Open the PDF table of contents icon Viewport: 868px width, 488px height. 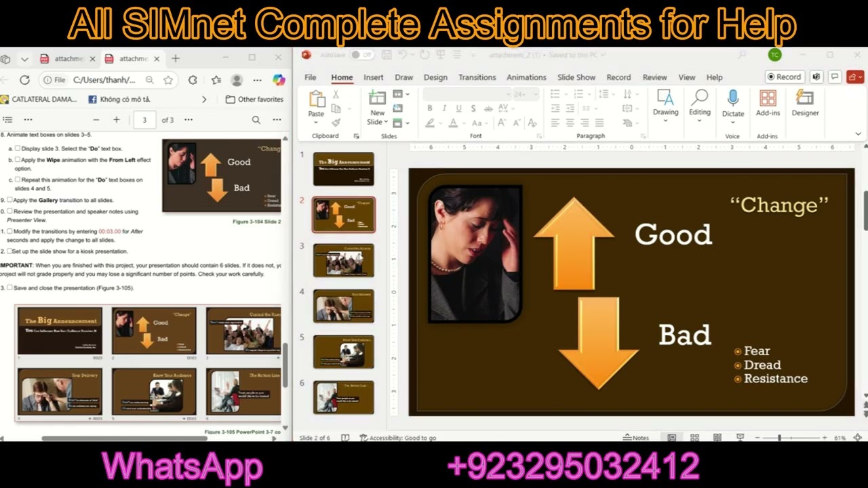[8, 120]
